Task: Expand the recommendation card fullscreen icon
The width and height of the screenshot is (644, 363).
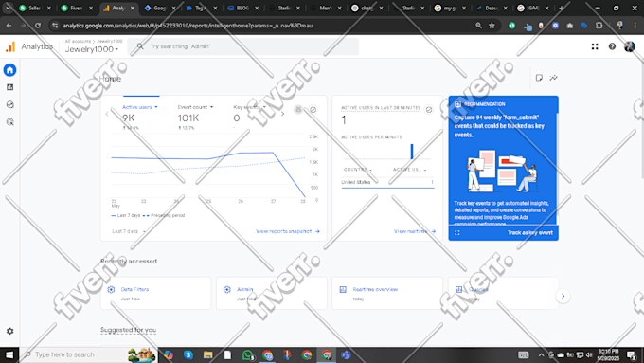Action: tap(457, 233)
